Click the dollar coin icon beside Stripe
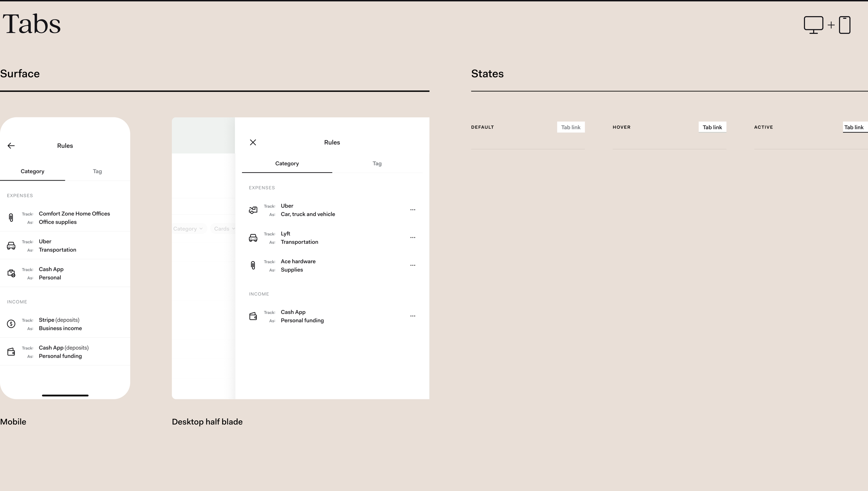 coord(11,324)
